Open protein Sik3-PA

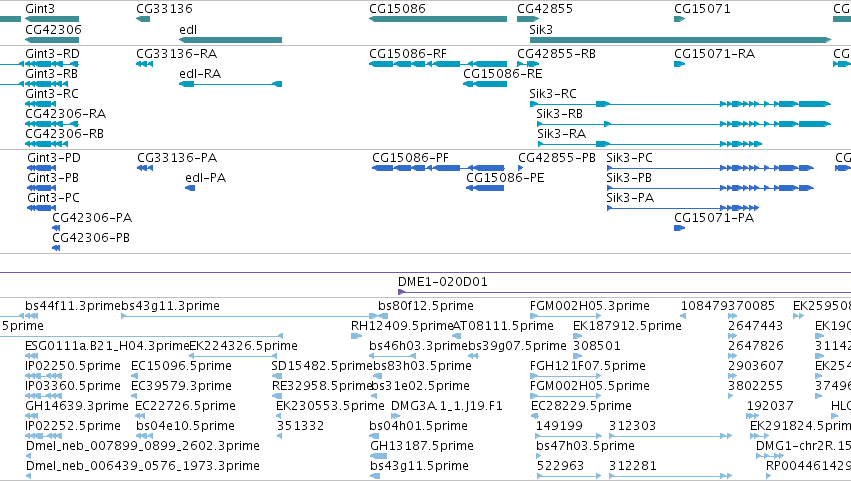[630, 198]
